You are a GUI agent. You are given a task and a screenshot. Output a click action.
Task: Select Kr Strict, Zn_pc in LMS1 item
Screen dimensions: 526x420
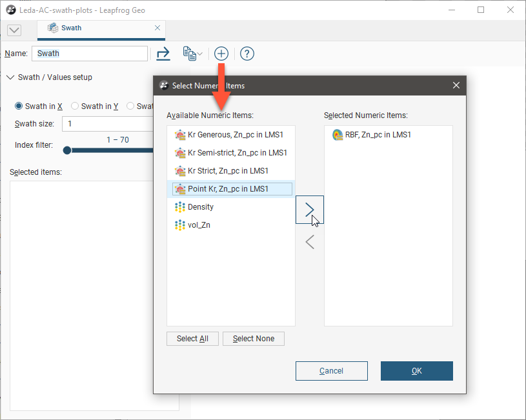point(231,171)
